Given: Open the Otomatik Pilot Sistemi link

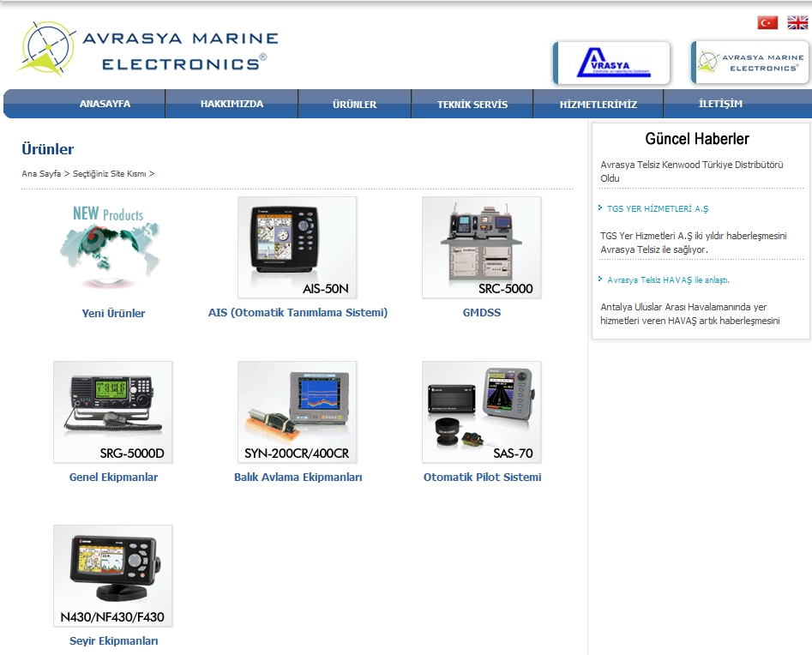Looking at the screenshot, I should click(482, 478).
